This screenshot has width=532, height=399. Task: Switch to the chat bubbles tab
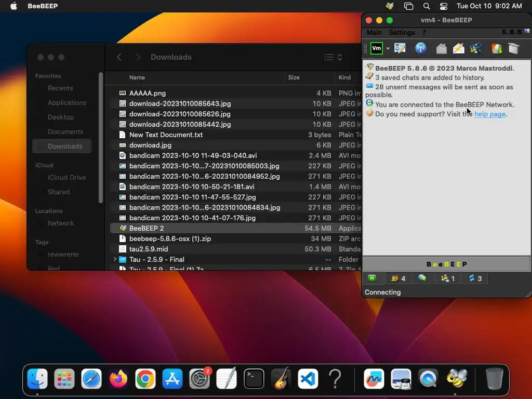(422, 278)
